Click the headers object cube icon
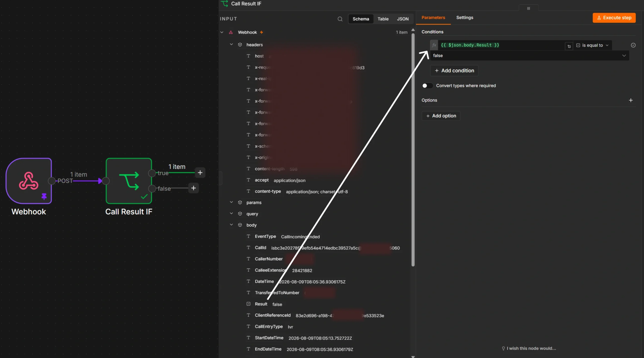The image size is (644, 358). 240,44
